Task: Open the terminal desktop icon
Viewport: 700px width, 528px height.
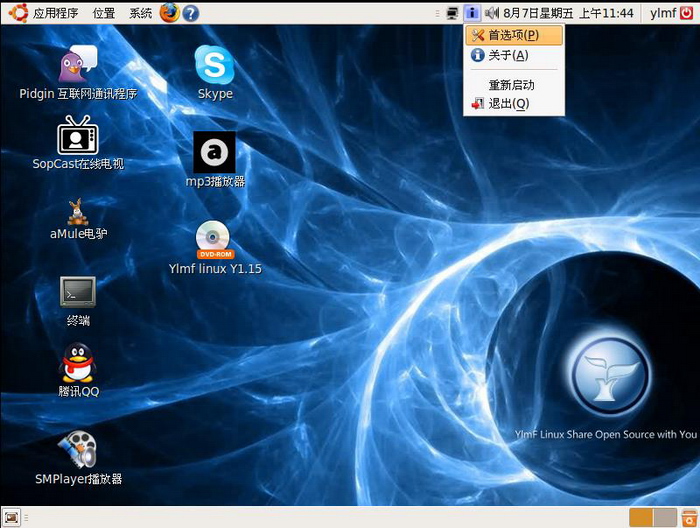Action: (x=78, y=292)
